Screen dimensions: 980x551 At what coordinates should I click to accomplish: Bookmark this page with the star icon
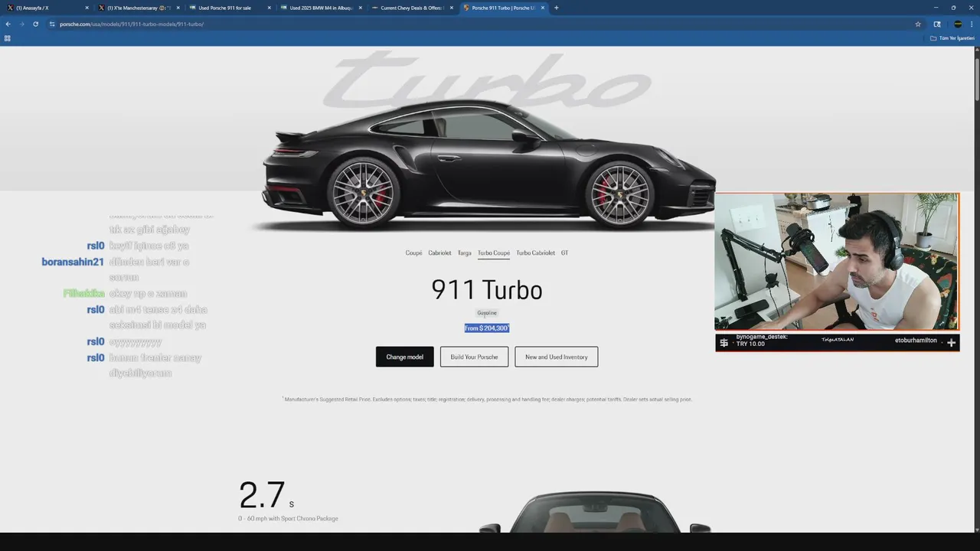[918, 24]
